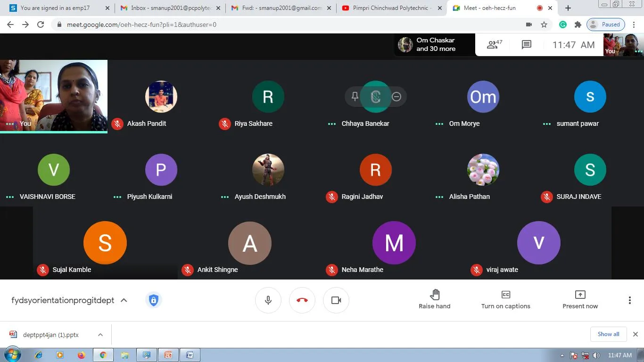This screenshot has height=362, width=644.
Task: Pin Chhaya Banekar's tile
Action: point(355,97)
